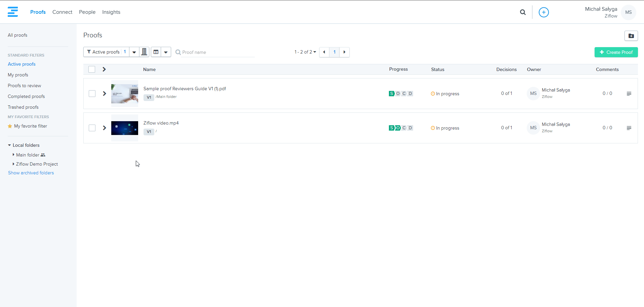Check the Sample proof Reviewers Guide checkbox
Screen dimensions: 644x307
click(92, 94)
